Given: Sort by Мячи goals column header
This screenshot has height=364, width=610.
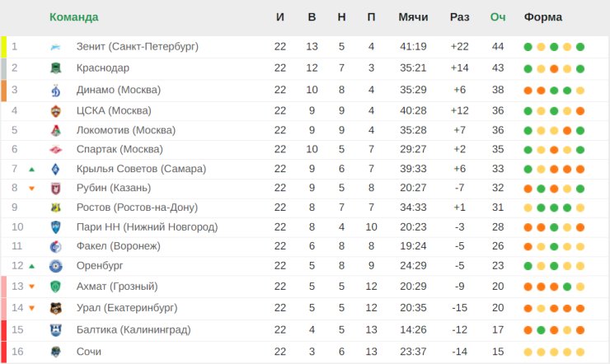Looking at the screenshot, I should (413, 17).
